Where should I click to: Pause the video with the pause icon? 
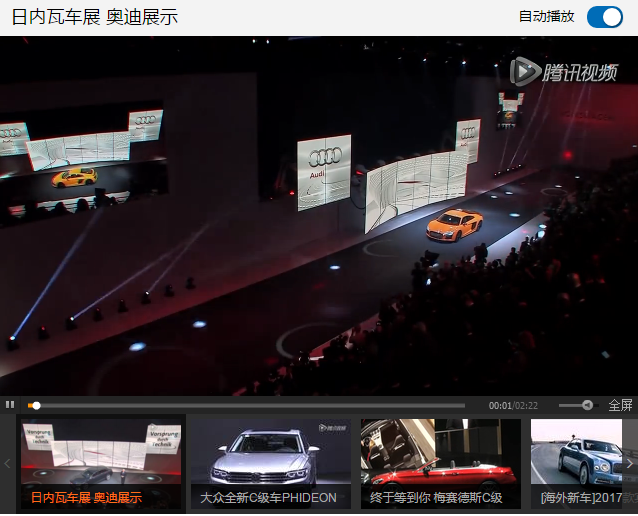(x=10, y=404)
